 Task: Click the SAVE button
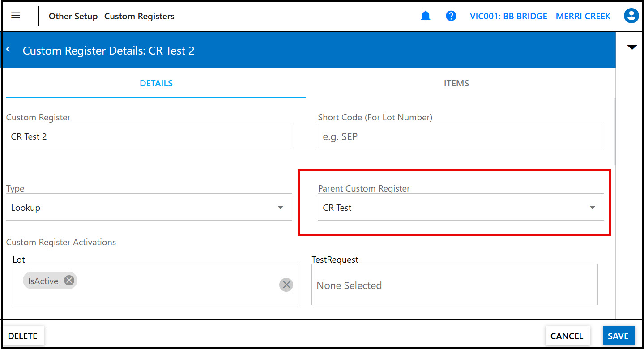(618, 336)
